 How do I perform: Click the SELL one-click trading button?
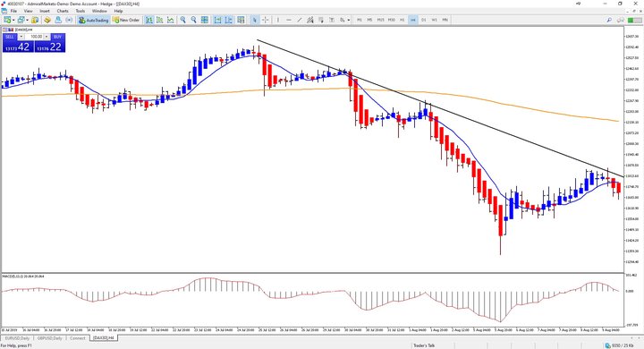tap(10, 37)
